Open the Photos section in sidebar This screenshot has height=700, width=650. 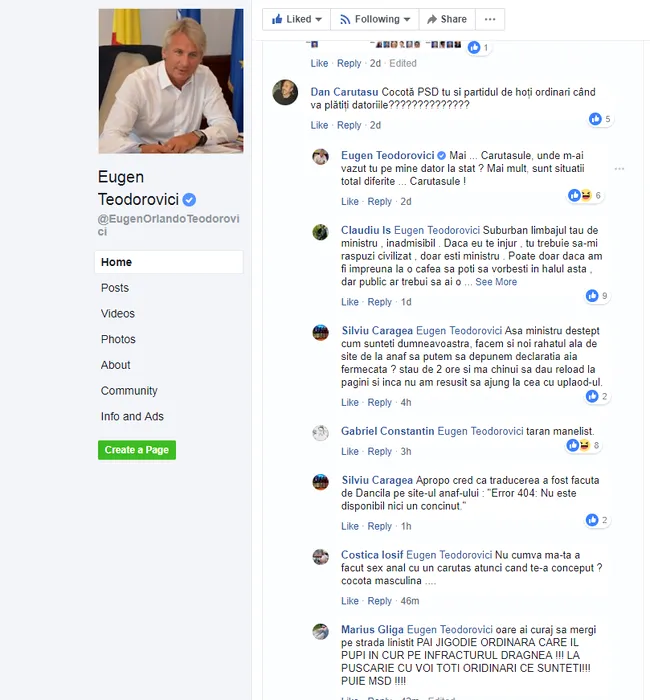118,339
